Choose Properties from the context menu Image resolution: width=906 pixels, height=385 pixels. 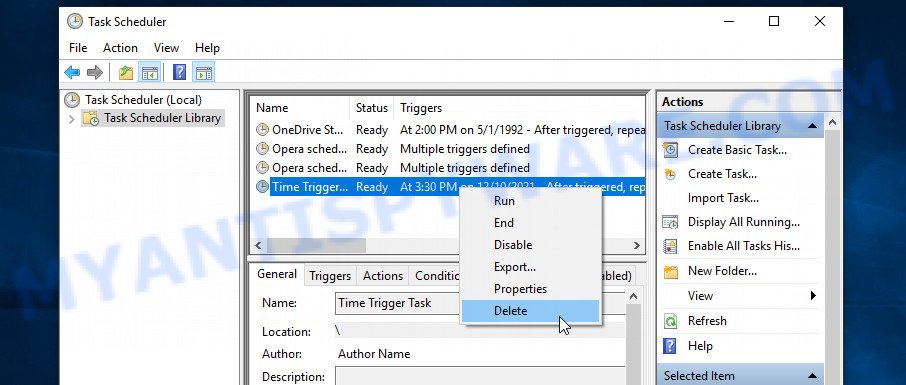pos(530,288)
